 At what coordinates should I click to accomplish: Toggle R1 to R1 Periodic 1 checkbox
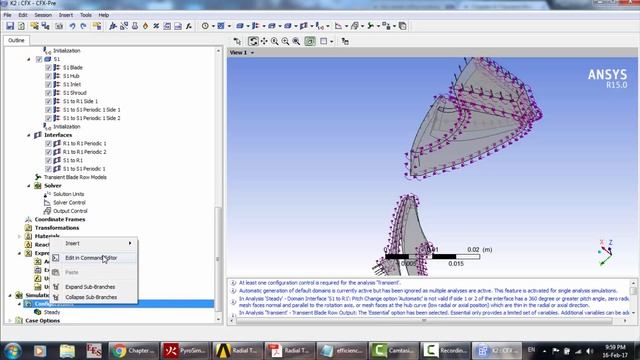tap(48, 143)
